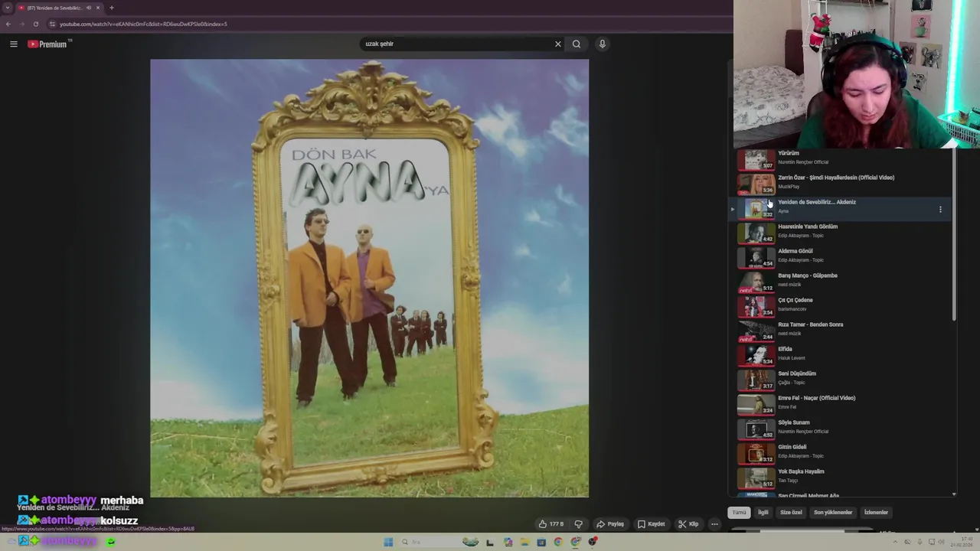Mute tab via the speaker icon
Screen dimensions: 980x551
tap(89, 8)
